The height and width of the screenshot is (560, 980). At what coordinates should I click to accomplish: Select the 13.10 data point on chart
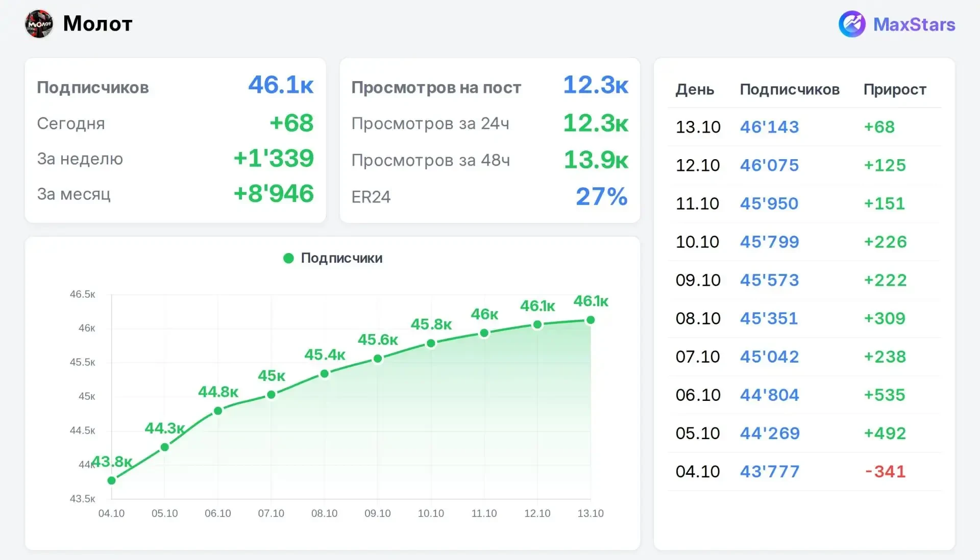pyautogui.click(x=591, y=320)
